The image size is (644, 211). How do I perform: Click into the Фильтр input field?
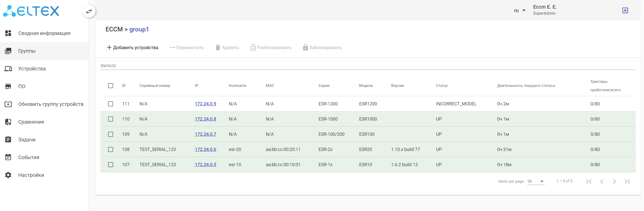pyautogui.click(x=368, y=66)
